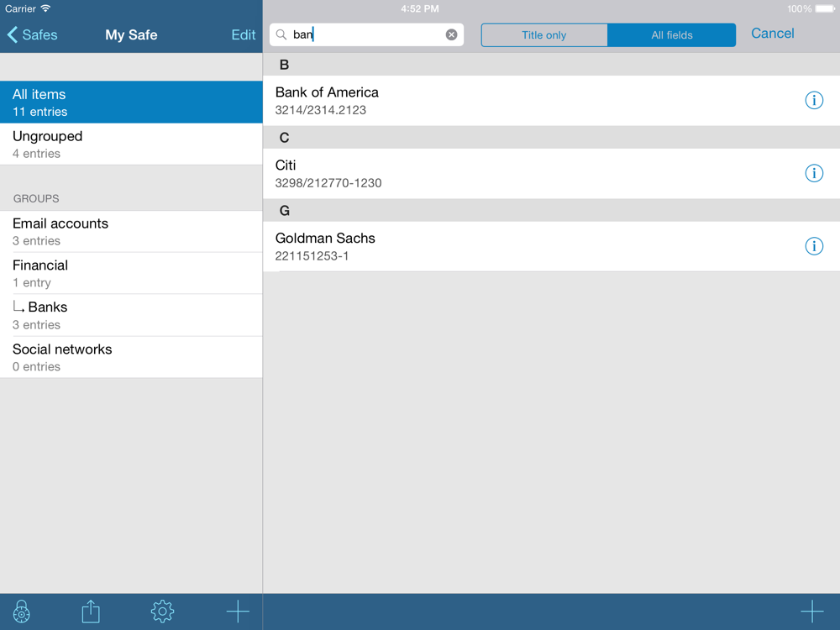
Task: Go back to Safes
Action: click(x=32, y=34)
